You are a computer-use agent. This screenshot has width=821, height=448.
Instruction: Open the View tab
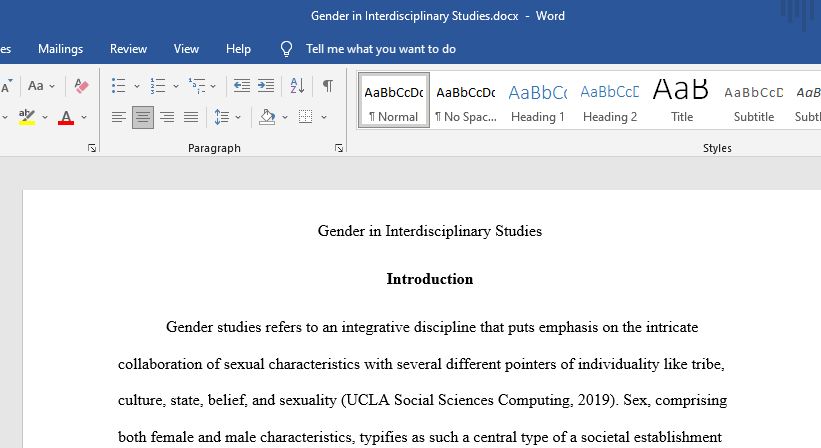coord(186,49)
